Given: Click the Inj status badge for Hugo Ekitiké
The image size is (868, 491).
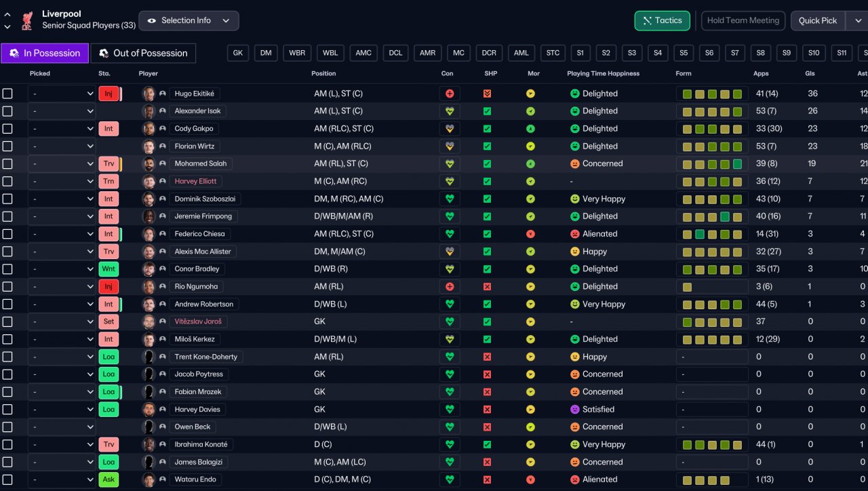Looking at the screenshot, I should click(108, 94).
